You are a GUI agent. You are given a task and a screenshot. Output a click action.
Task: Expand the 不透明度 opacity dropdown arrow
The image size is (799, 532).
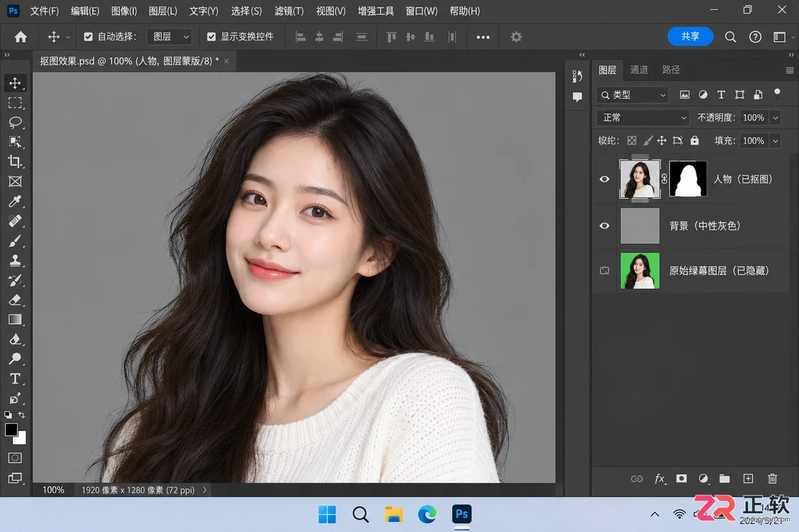(775, 117)
